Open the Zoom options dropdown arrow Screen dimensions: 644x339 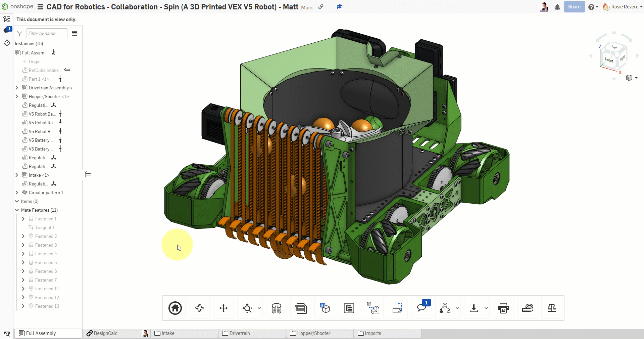tap(259, 308)
